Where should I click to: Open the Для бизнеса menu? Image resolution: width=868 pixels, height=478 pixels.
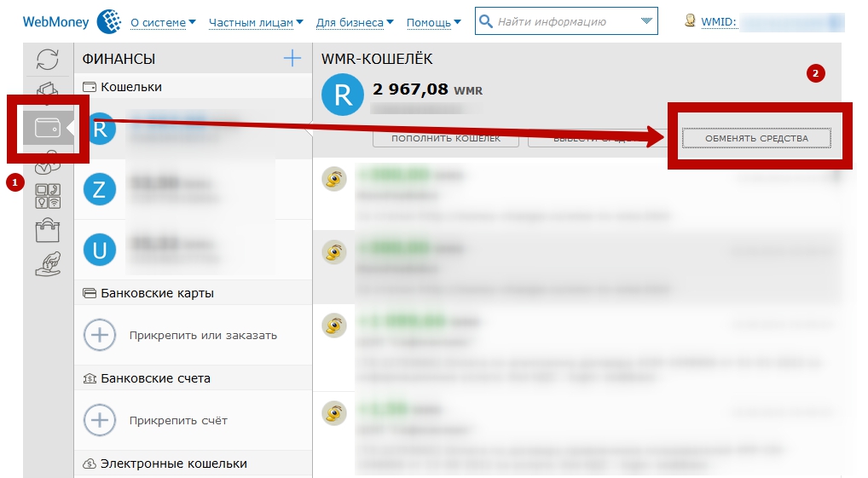pos(355,23)
